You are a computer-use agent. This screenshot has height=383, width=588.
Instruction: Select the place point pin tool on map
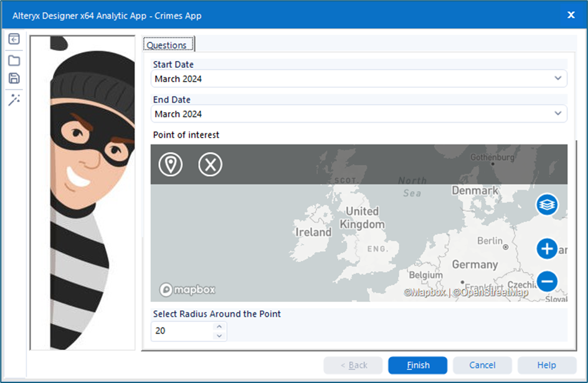coord(170,164)
